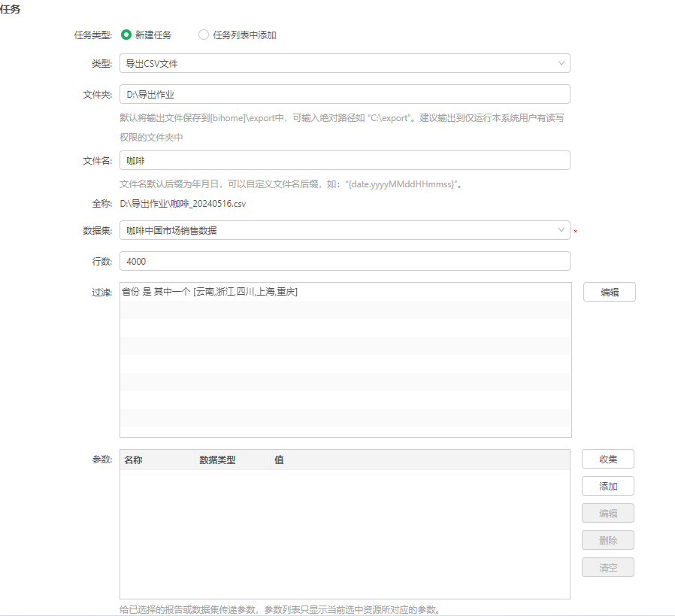The height and width of the screenshot is (616, 675).
Task: Click the 值 column header
Action: click(x=419, y=460)
